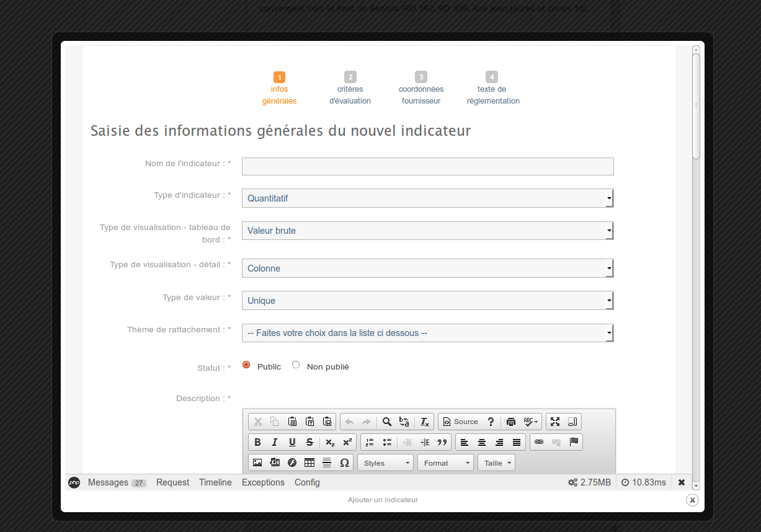Open the Config tab in debug bar
The image size is (761, 532).
(x=307, y=482)
